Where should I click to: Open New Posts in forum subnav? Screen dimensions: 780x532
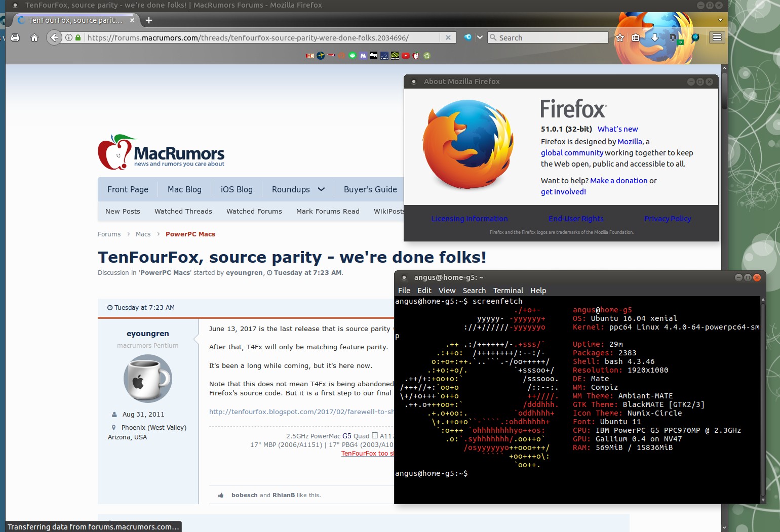pos(123,212)
